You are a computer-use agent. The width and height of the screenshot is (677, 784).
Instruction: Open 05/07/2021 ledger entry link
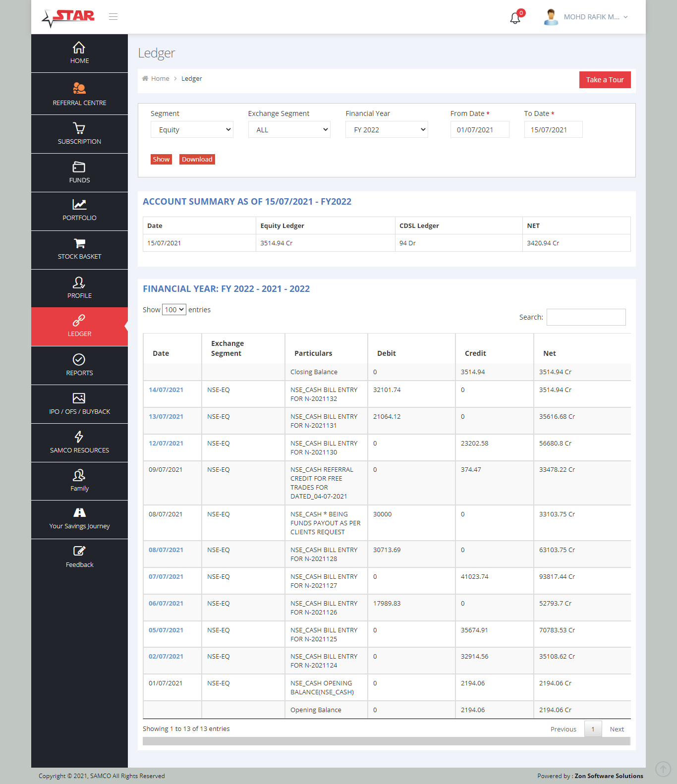pos(166,630)
